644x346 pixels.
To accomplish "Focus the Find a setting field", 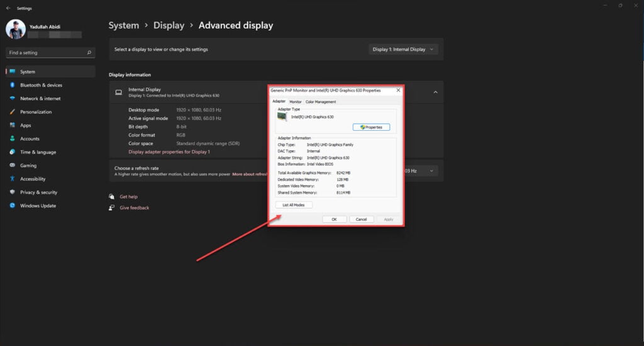I will pyautogui.click(x=50, y=53).
